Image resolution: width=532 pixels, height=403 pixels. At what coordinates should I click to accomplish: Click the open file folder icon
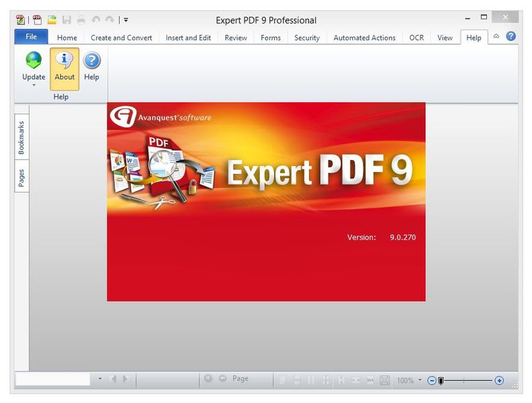tap(52, 19)
